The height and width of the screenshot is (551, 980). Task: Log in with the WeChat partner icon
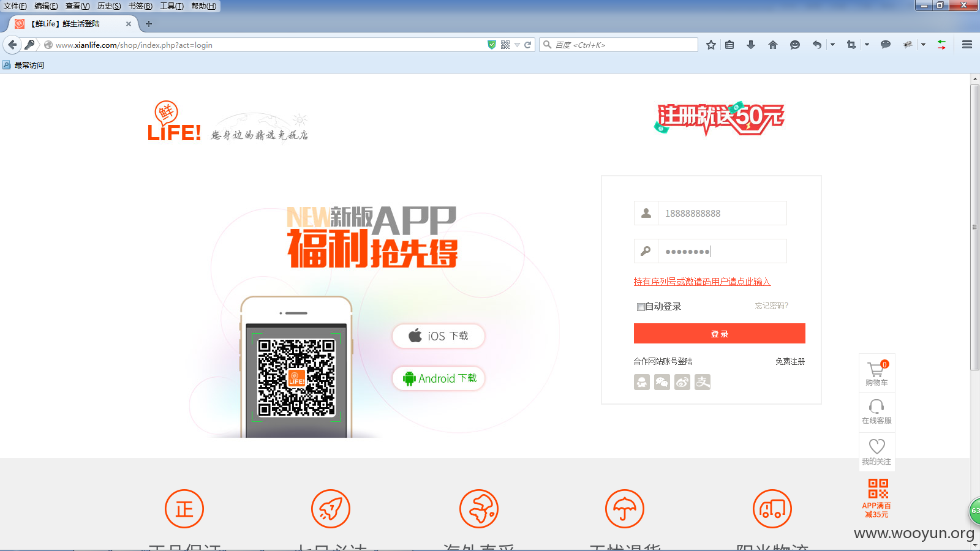[x=662, y=382]
